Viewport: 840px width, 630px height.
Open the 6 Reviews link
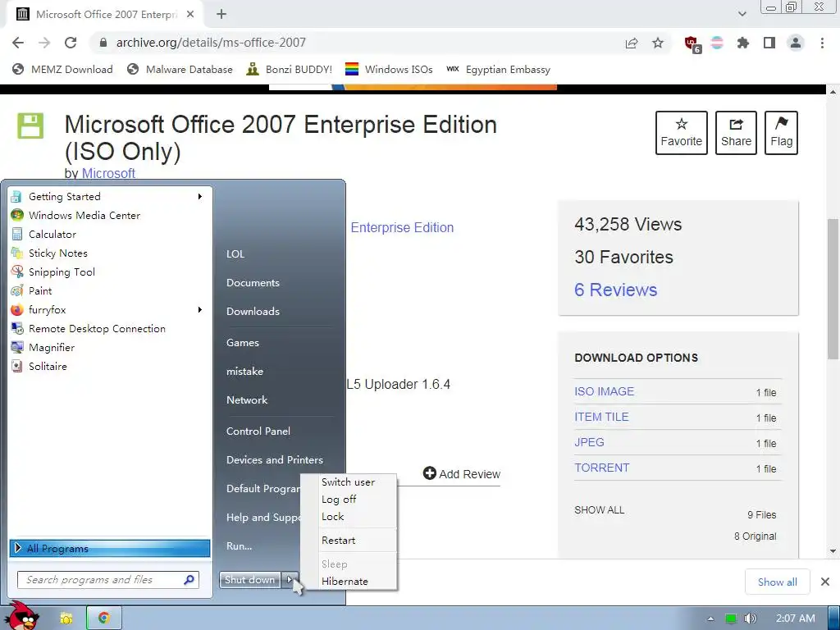tap(615, 290)
